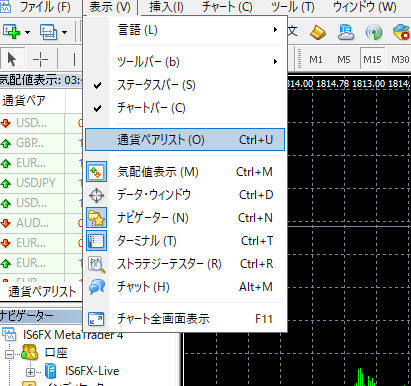The image size is (411, 386).
Task: Expand the IS6FX-Live tree node
Action: pyautogui.click(x=30, y=372)
